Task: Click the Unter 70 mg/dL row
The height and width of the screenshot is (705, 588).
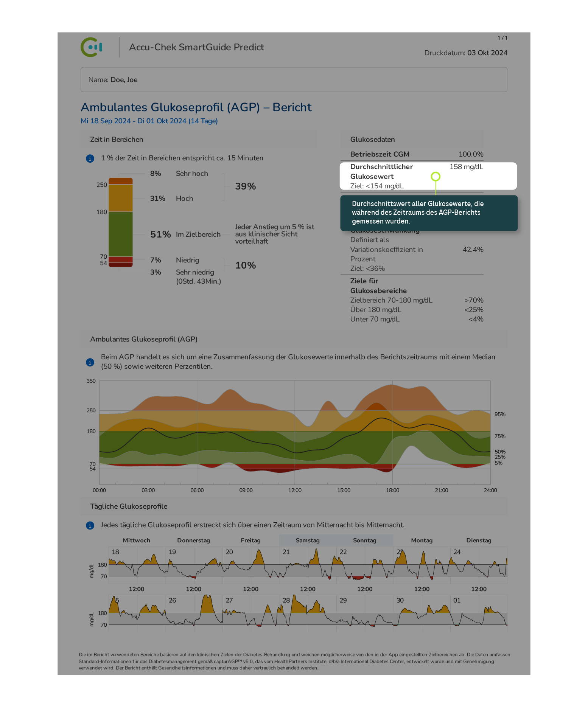Action: click(x=417, y=319)
